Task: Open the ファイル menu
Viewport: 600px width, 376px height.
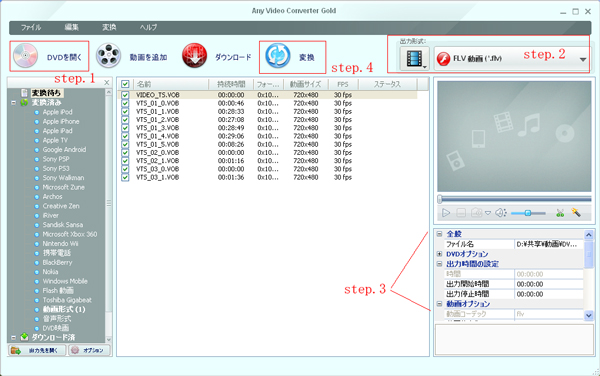Action: (31, 28)
